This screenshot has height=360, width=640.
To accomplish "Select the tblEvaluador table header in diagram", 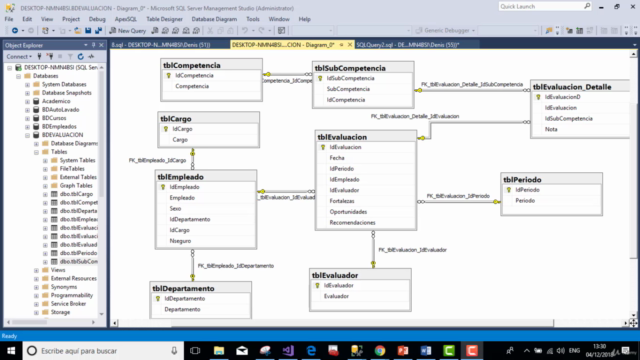I will point(360,275).
